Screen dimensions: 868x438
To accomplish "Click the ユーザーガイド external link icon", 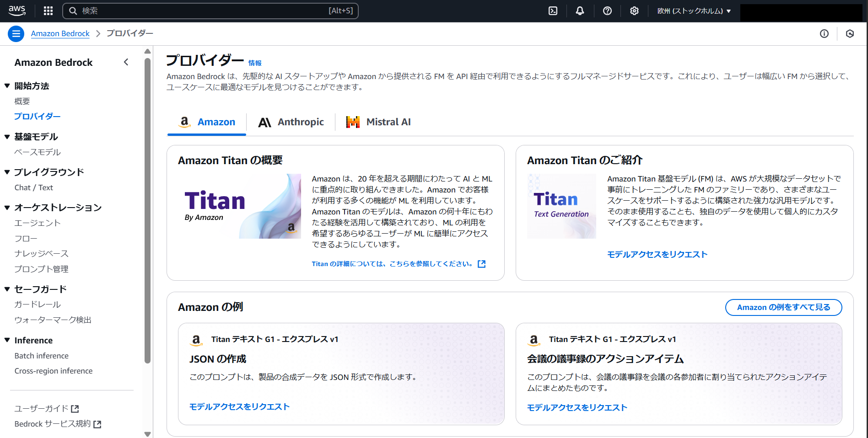I will [x=75, y=409].
